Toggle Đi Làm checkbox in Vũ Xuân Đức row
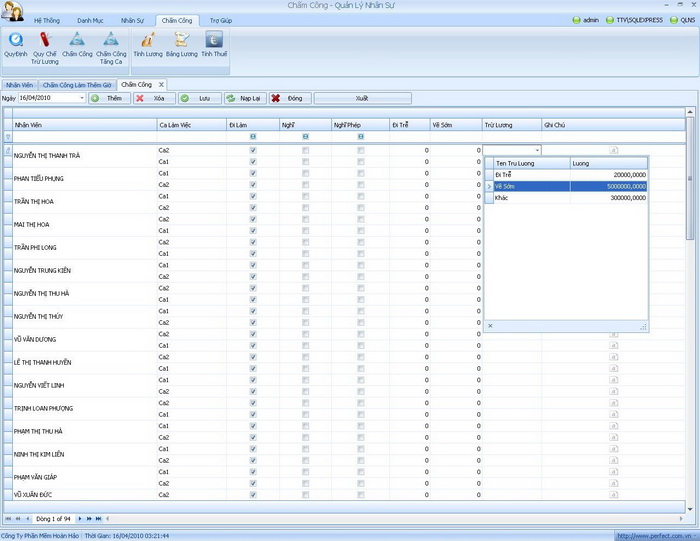The width and height of the screenshot is (700, 541). pos(253,495)
